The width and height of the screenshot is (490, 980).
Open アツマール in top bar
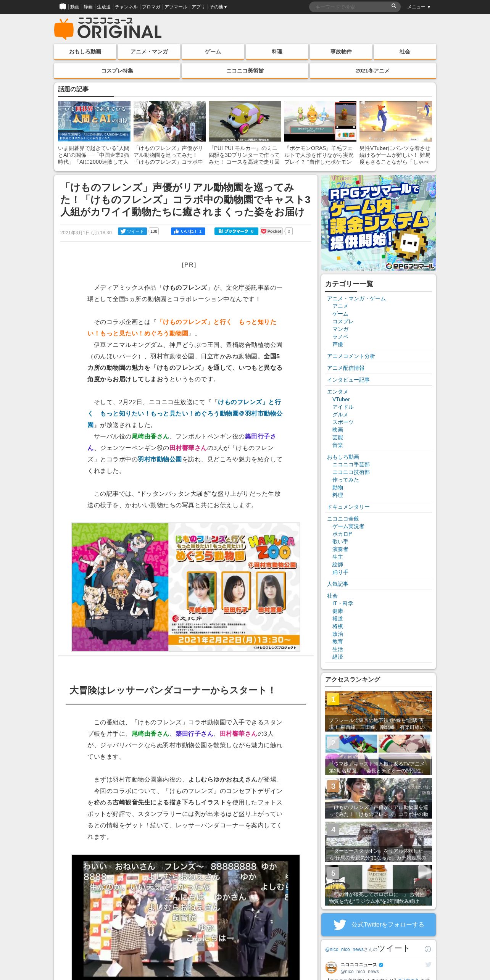point(176,7)
